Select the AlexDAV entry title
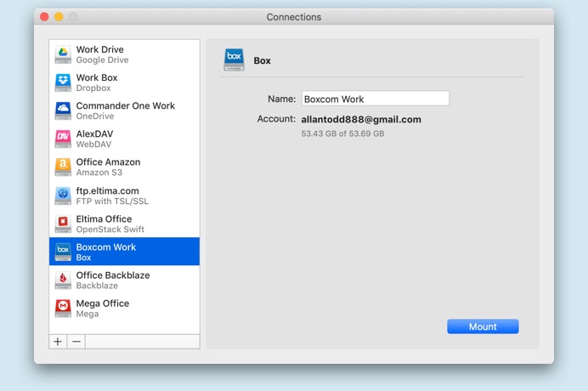 point(94,134)
